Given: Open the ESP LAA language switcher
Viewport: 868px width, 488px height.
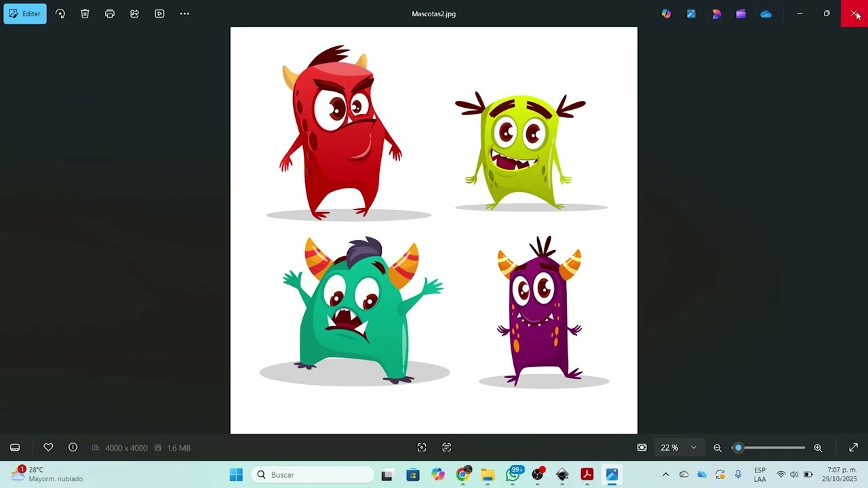Looking at the screenshot, I should (x=760, y=474).
